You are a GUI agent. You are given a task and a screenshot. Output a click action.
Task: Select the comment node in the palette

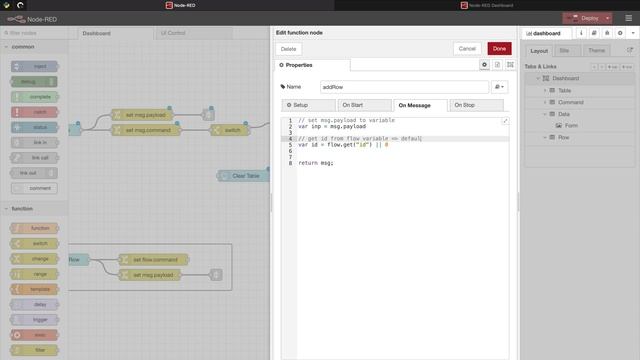34,188
